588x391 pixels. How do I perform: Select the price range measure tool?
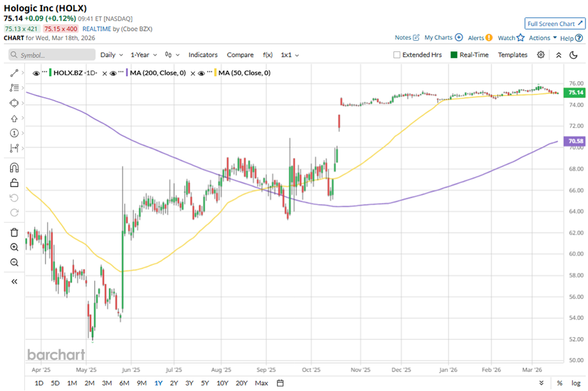coord(14,148)
